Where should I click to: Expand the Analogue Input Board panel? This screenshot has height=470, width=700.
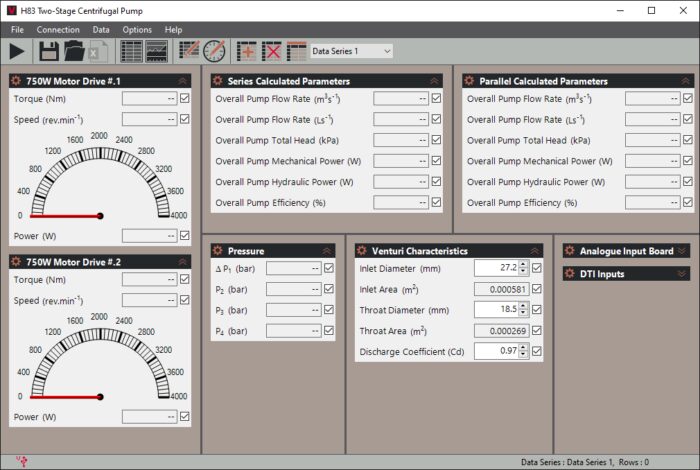[x=681, y=251]
